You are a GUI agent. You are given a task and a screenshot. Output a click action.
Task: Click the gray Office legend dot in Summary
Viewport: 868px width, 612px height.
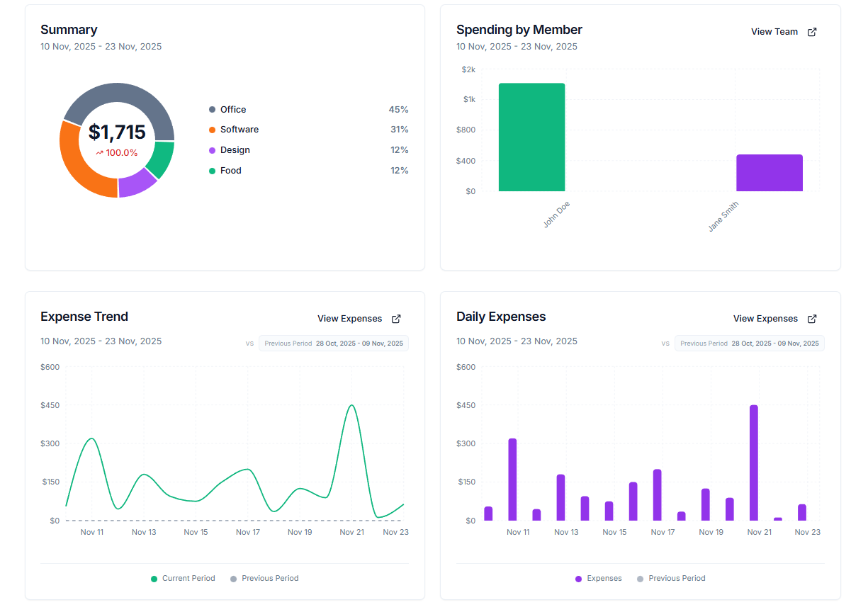pos(210,109)
